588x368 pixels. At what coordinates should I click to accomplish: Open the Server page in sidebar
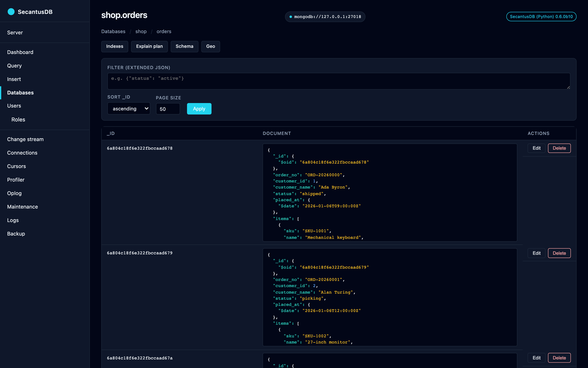[x=15, y=32]
